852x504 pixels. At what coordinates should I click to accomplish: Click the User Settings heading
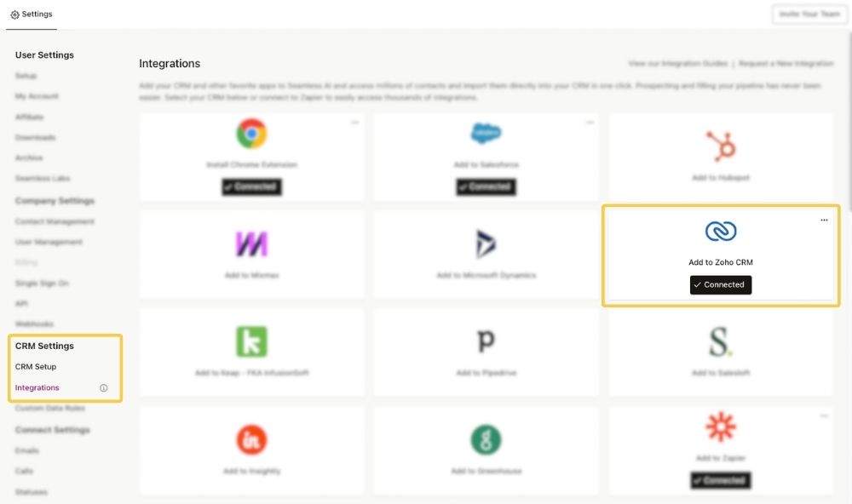tap(44, 54)
